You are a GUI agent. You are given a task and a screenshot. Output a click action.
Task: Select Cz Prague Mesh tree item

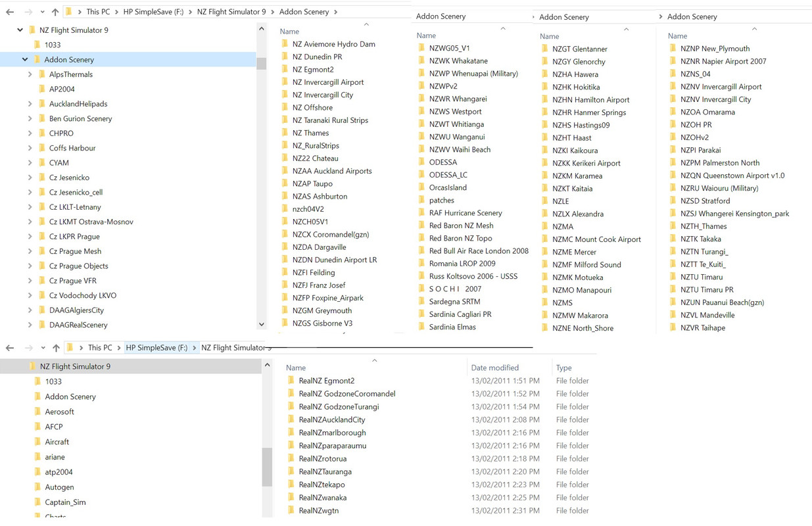pos(75,251)
